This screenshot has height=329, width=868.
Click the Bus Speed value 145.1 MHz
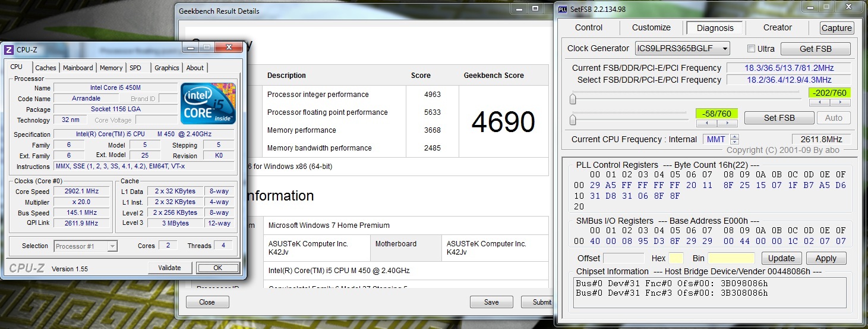[x=82, y=212]
